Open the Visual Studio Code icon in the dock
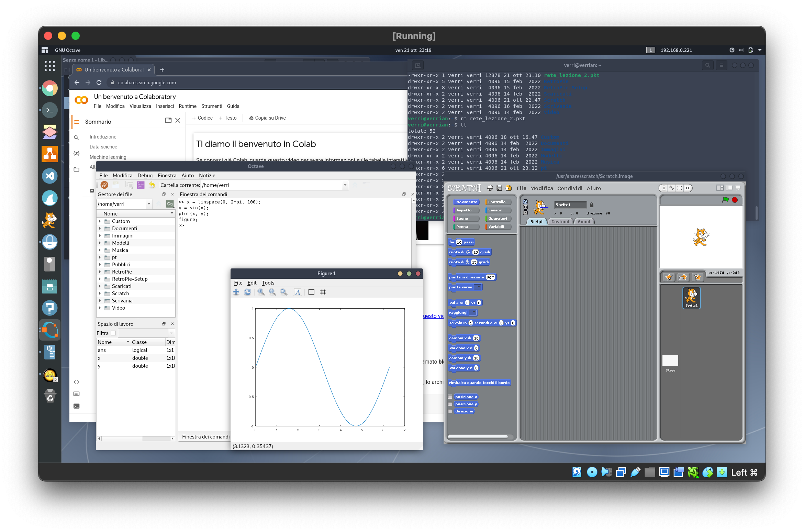This screenshot has width=804, height=532. 50,176
